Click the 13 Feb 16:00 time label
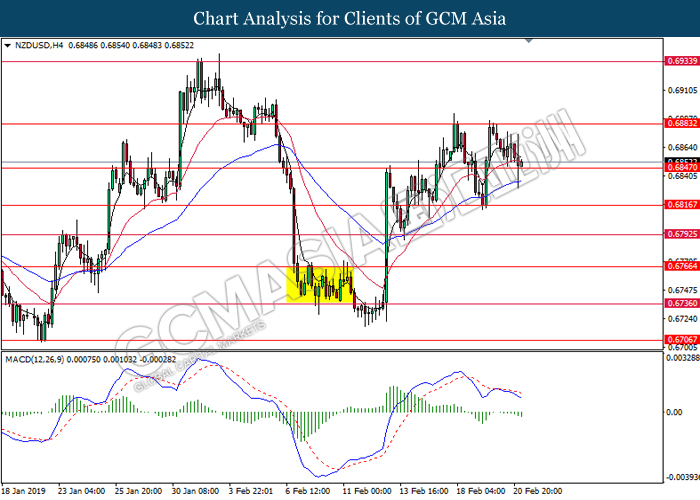The width and height of the screenshot is (700, 500). click(424, 491)
